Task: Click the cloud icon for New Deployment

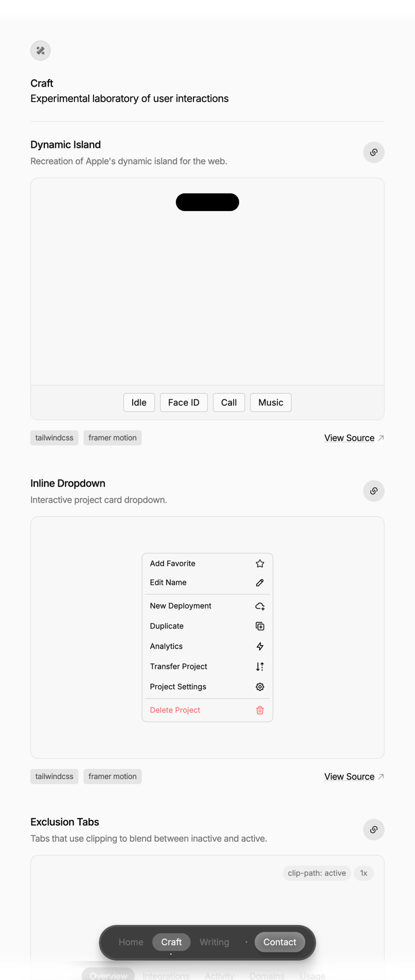Action: (260, 606)
